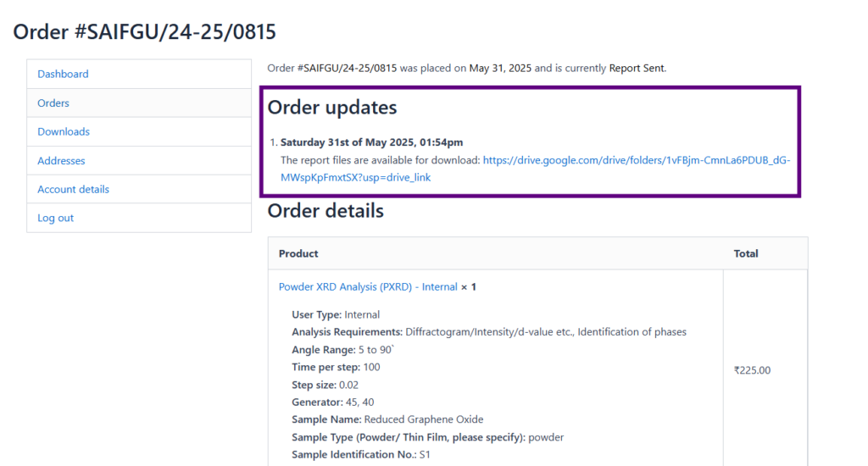Click the Sample Name Reduced Graphene Oxide line

pyautogui.click(x=387, y=419)
